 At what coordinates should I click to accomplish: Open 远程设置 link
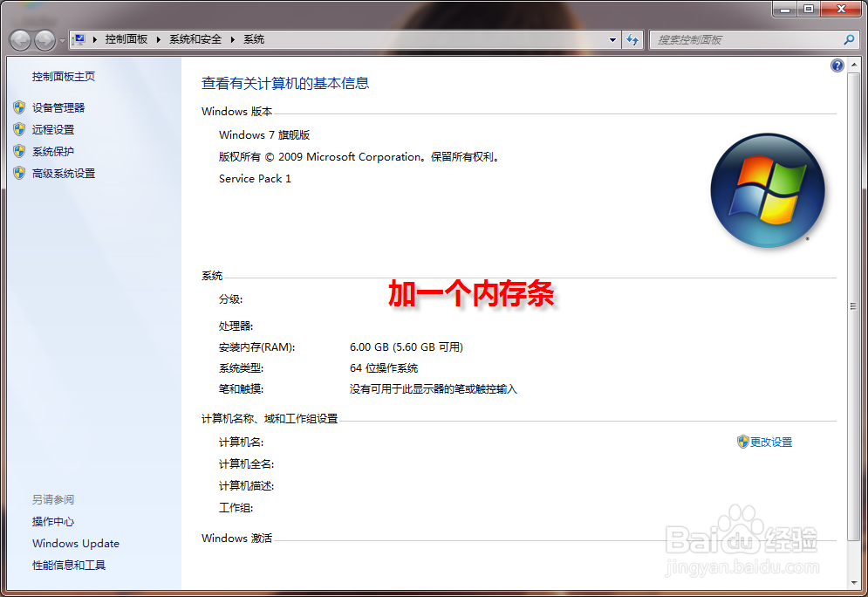(53, 129)
